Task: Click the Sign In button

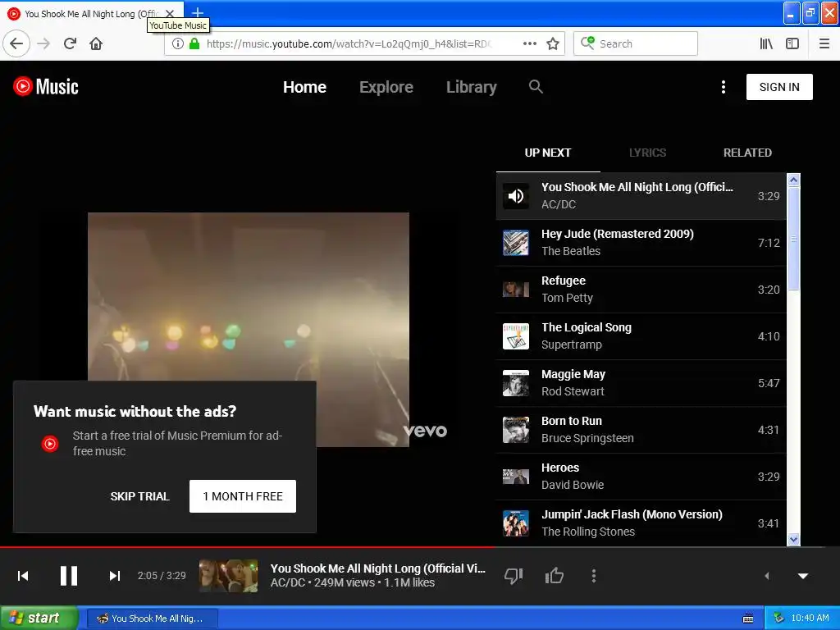Action: tap(779, 87)
